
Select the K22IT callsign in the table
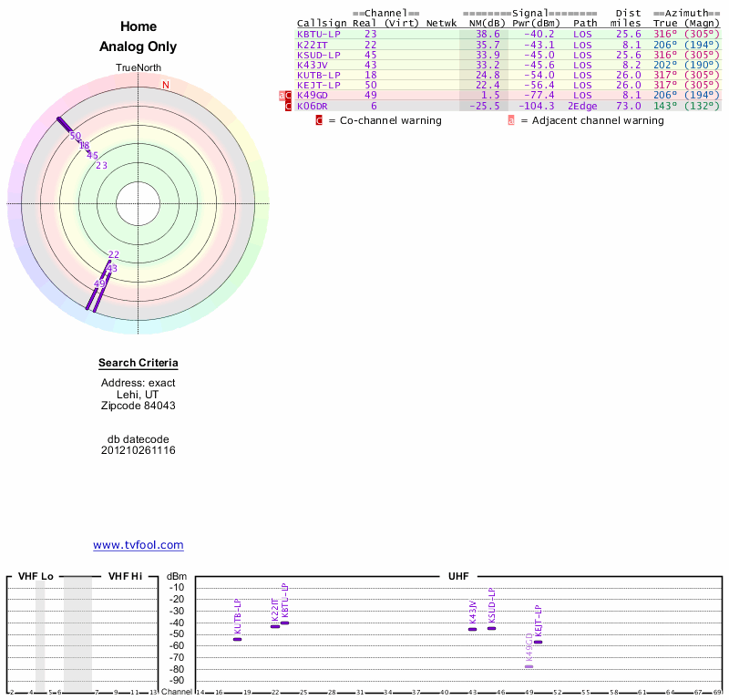coord(312,45)
